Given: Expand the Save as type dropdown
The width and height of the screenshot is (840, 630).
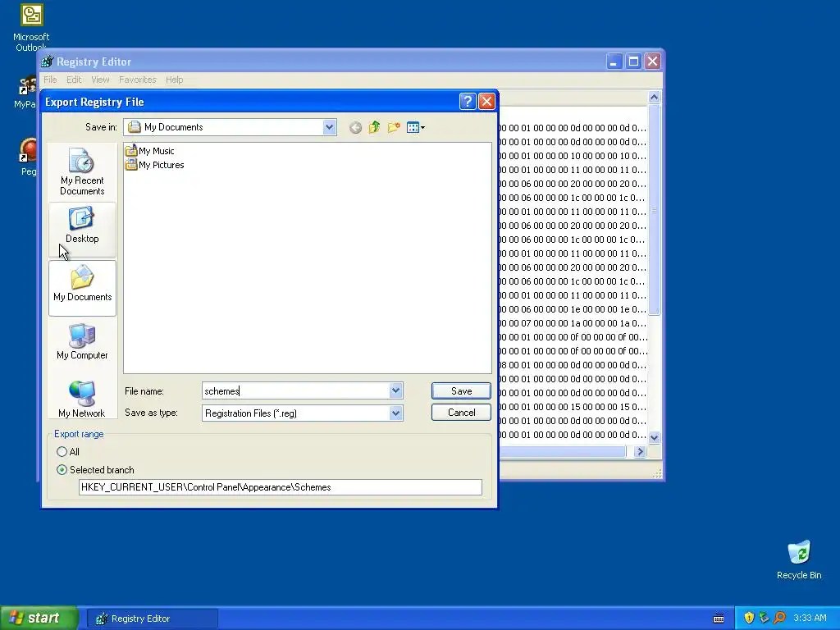Looking at the screenshot, I should click(396, 413).
